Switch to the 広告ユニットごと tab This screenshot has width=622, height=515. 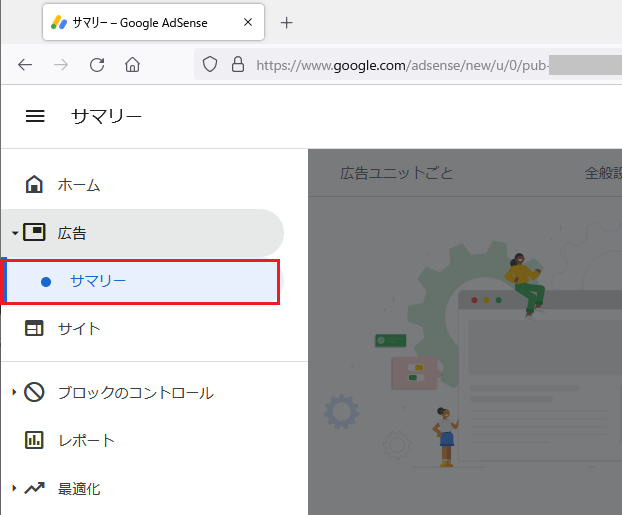(x=396, y=173)
